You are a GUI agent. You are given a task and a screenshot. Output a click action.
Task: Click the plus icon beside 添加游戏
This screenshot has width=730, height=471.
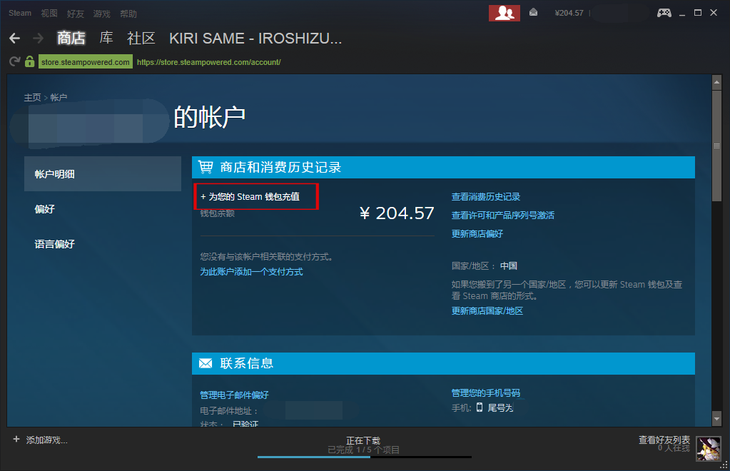pyautogui.click(x=16, y=439)
